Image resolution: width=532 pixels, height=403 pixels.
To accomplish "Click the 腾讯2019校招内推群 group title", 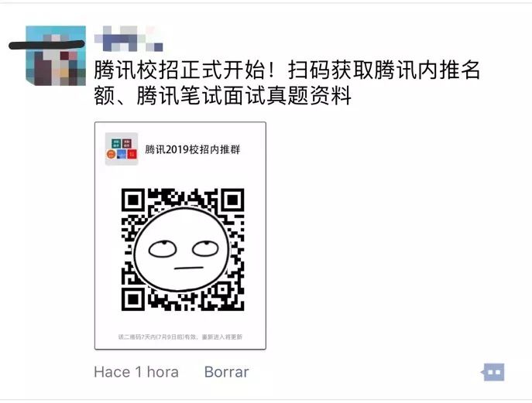I will coord(192,149).
